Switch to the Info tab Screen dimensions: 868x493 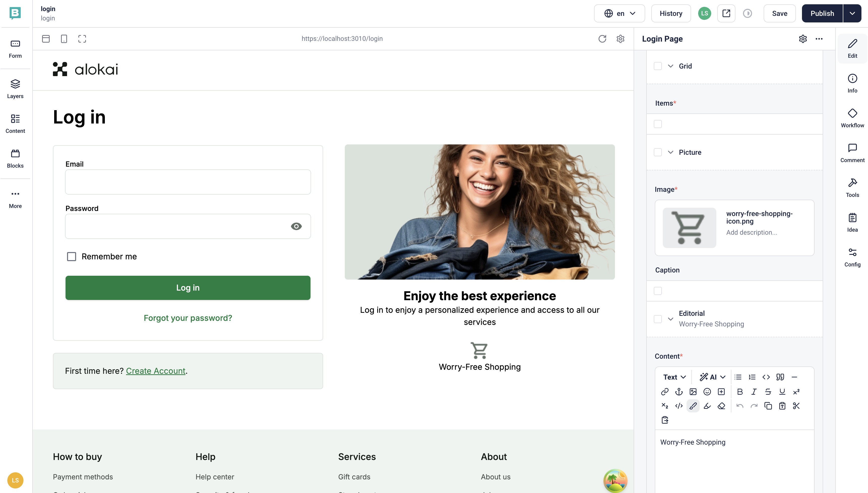pos(852,83)
